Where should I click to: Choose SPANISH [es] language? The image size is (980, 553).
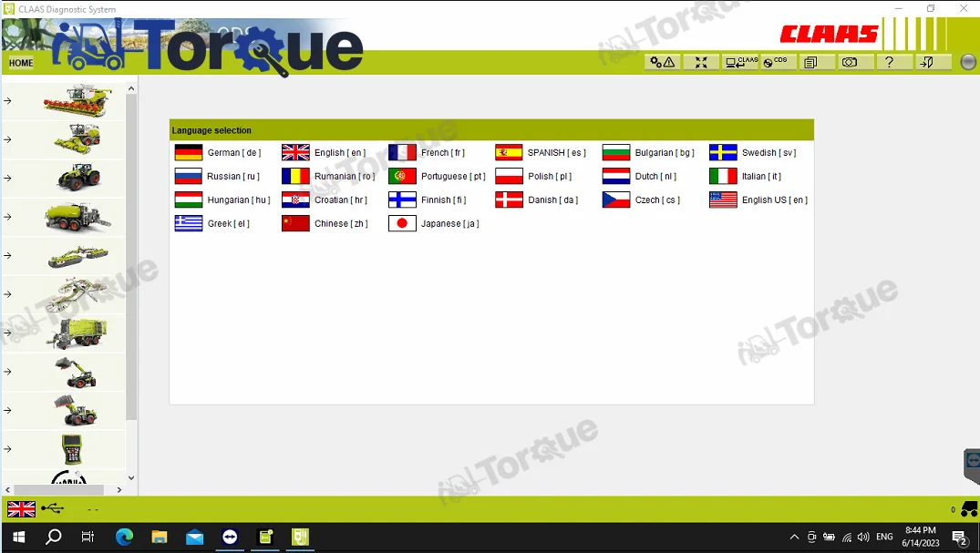coord(541,152)
